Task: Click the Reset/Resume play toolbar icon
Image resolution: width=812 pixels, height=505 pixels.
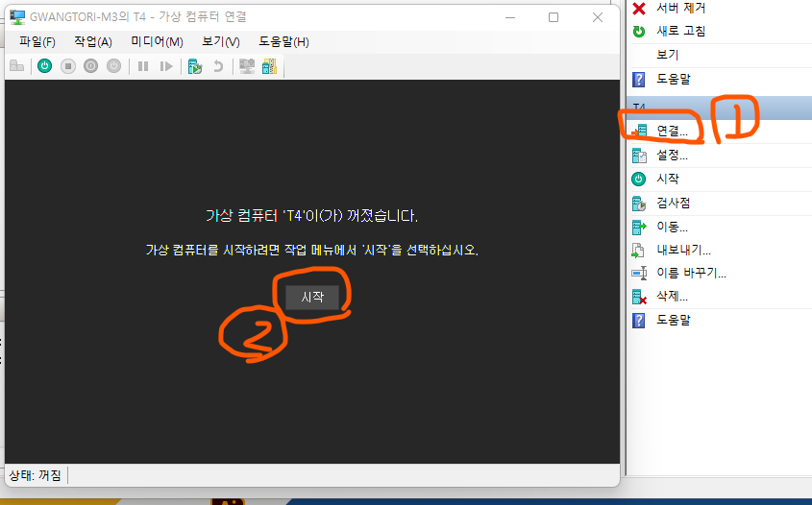Action: (166, 66)
